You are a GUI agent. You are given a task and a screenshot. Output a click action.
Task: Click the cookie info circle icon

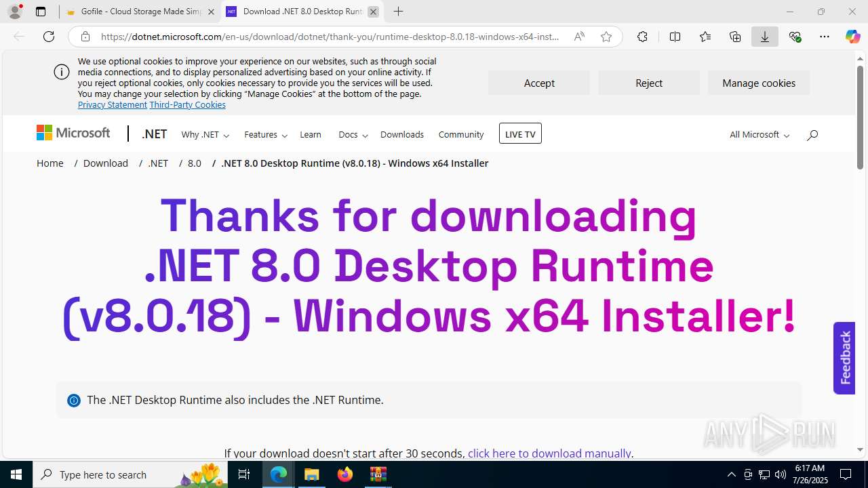(x=62, y=72)
